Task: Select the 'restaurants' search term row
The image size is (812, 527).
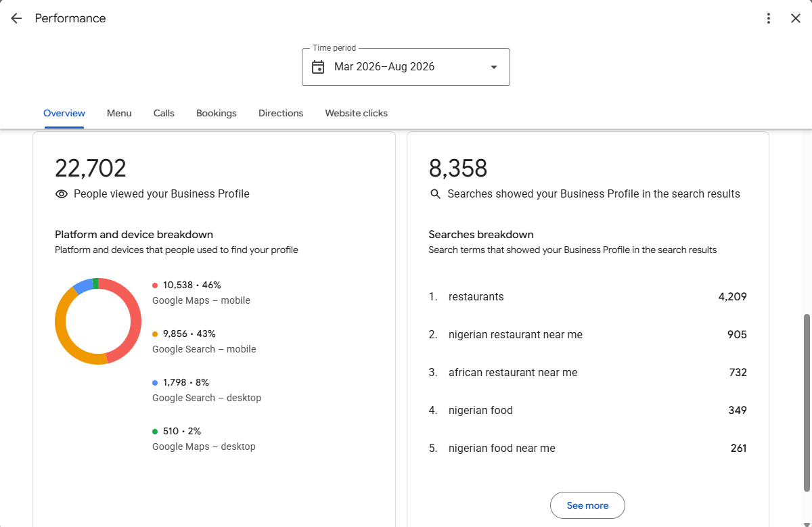Action: (587, 297)
